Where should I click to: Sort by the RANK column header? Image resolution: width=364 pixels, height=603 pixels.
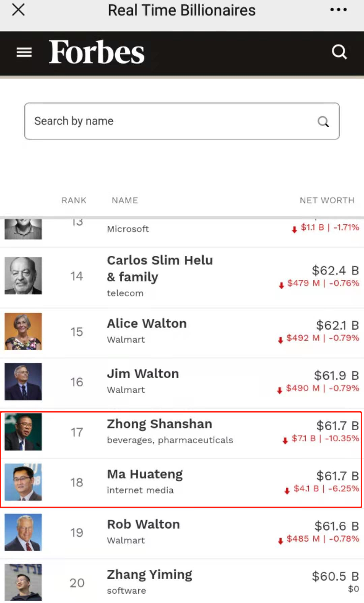click(74, 200)
